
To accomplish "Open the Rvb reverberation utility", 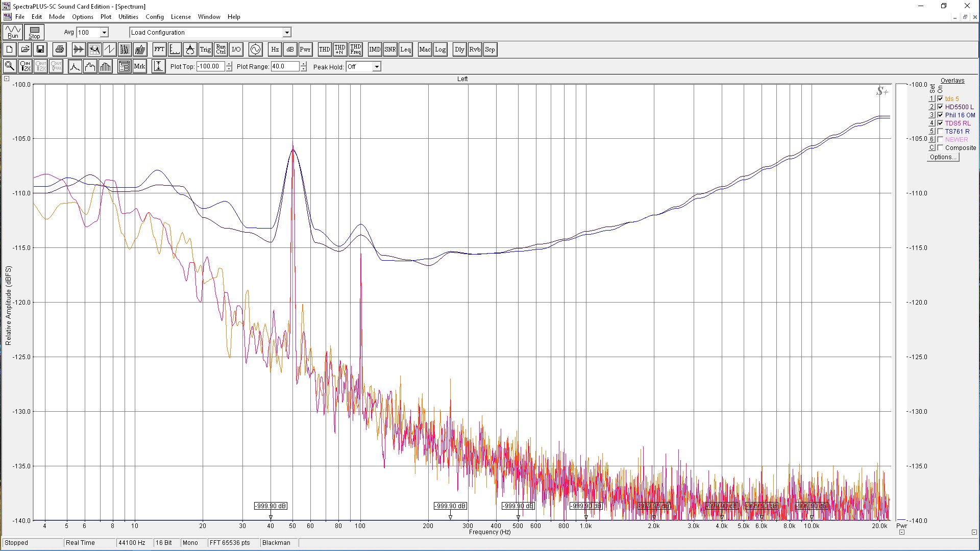I will (x=475, y=49).
